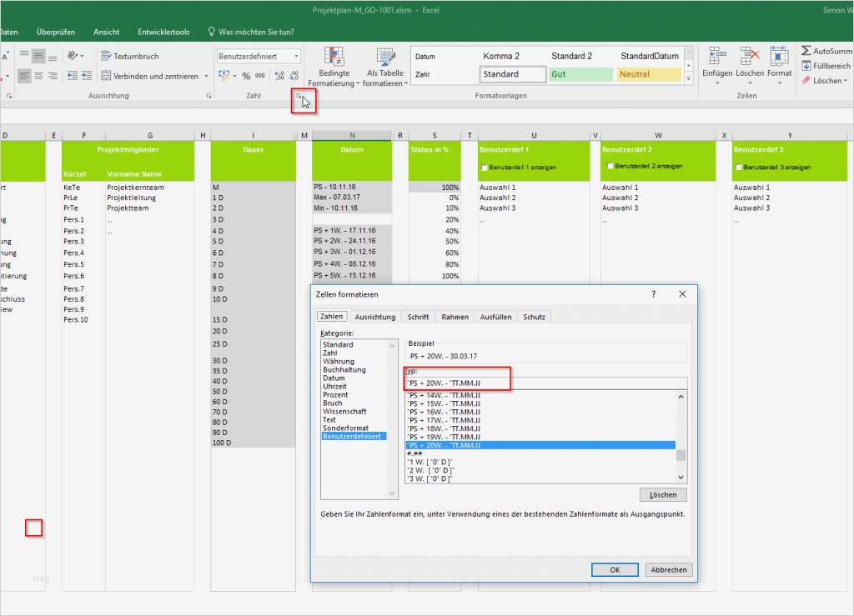Check Benutzerdef 3 anzeigen
This screenshot has height=616, width=854.
[x=737, y=167]
